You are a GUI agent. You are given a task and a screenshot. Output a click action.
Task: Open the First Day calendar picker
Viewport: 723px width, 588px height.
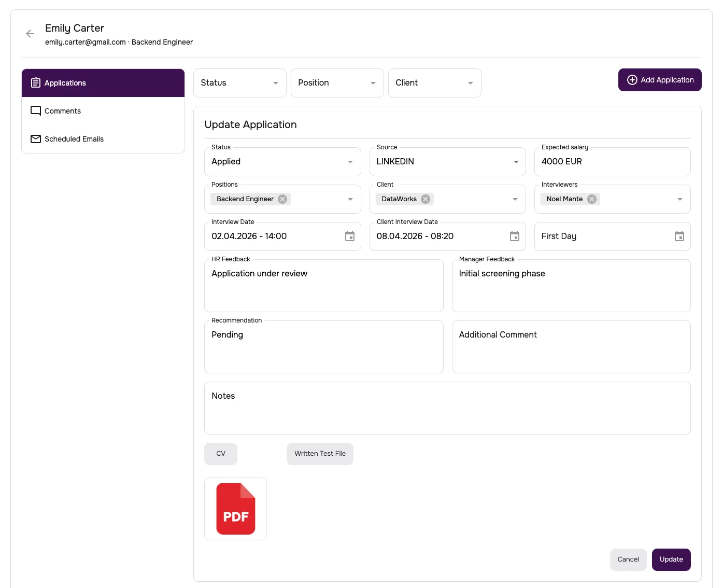click(x=679, y=236)
